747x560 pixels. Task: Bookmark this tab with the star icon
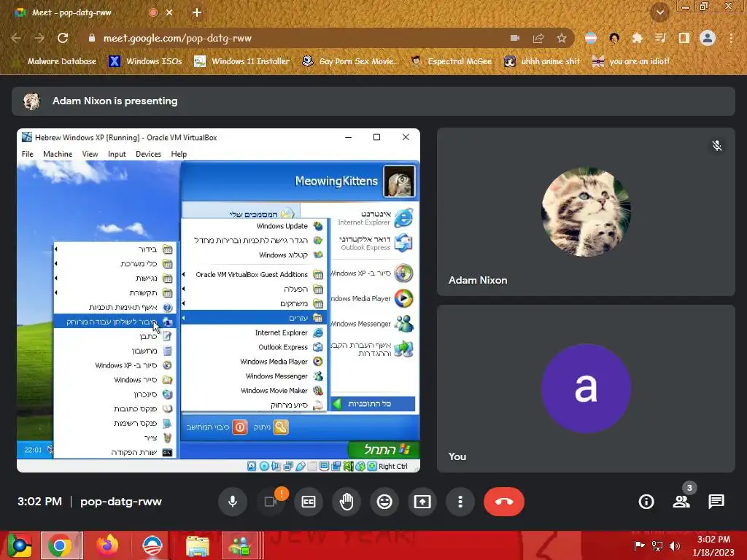(x=562, y=38)
